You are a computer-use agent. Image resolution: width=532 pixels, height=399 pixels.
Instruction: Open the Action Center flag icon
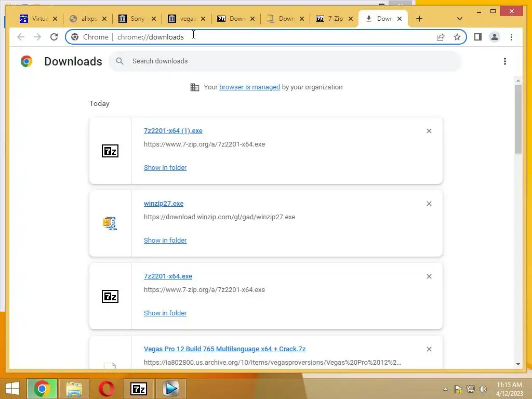point(458,389)
